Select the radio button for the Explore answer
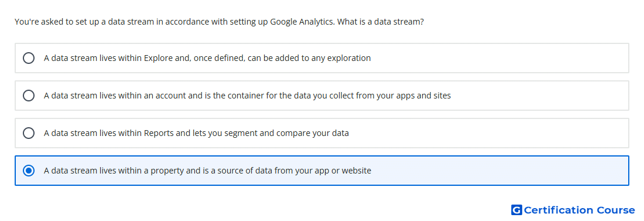644x221 pixels. (29, 58)
